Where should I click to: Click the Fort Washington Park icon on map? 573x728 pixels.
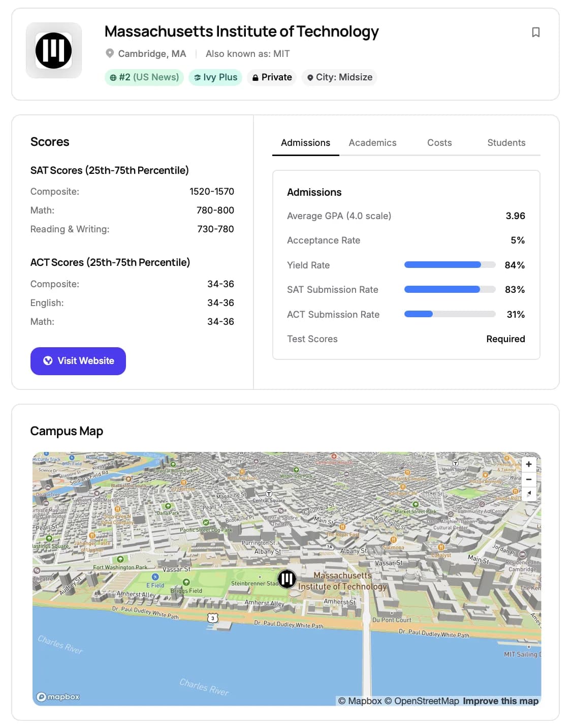pos(120,559)
